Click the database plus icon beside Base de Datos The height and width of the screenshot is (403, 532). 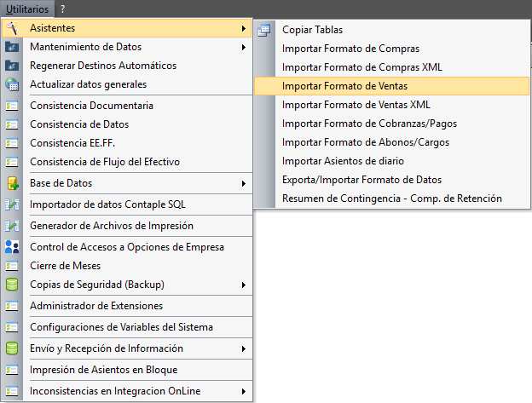(12, 183)
